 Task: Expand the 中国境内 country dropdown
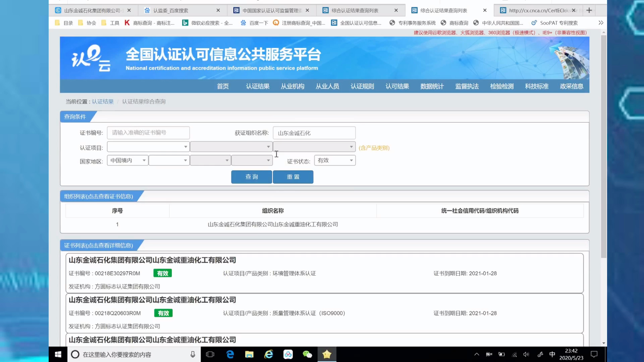127,160
